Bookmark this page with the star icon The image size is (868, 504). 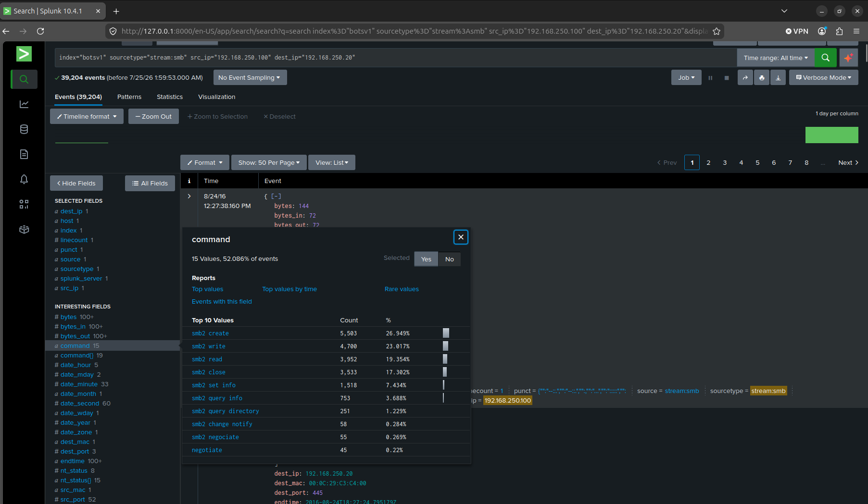pos(717,31)
